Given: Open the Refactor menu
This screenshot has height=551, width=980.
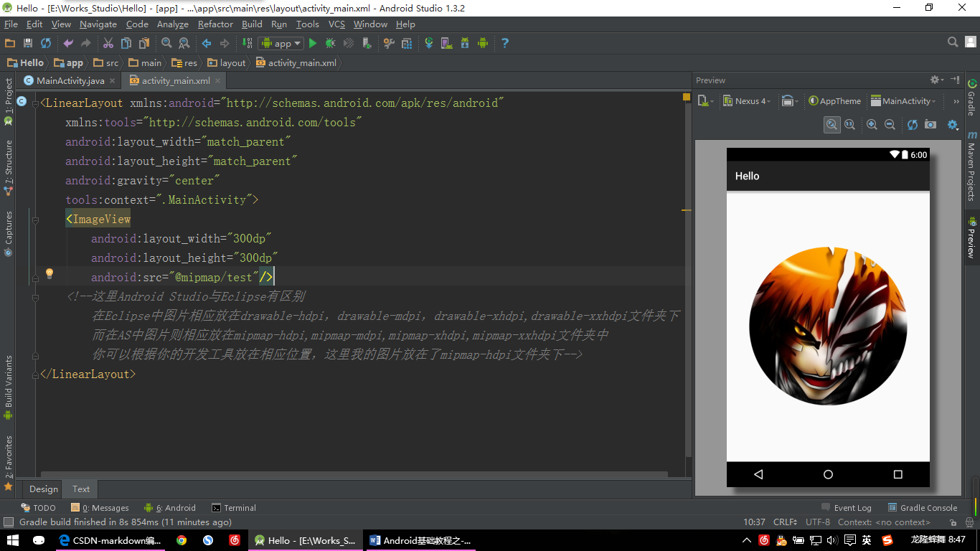Looking at the screenshot, I should 215,24.
